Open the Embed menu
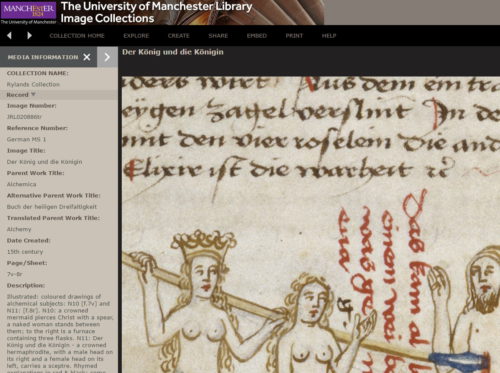This screenshot has height=373, width=500. [257, 36]
